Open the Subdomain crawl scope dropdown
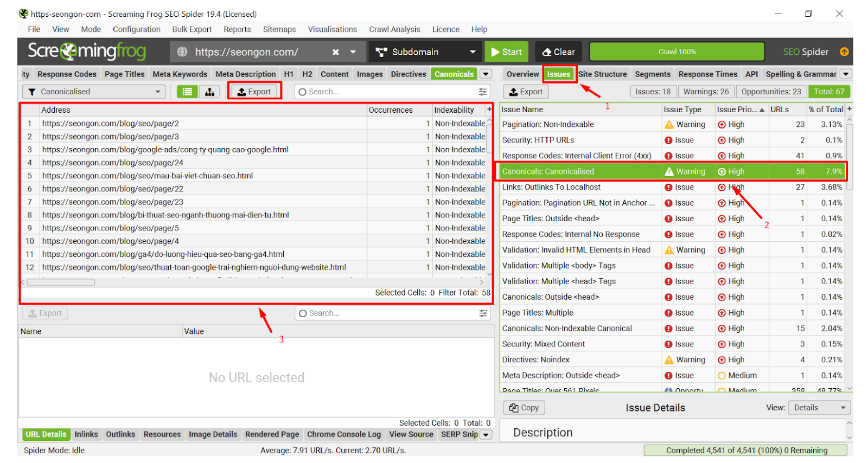The height and width of the screenshot is (463, 868). tap(426, 52)
